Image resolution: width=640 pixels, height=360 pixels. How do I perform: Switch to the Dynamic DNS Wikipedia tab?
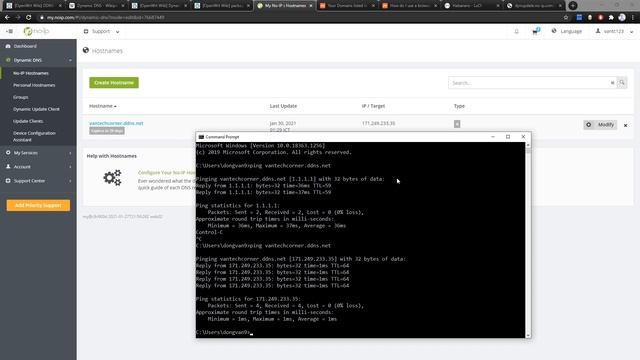[x=96, y=6]
